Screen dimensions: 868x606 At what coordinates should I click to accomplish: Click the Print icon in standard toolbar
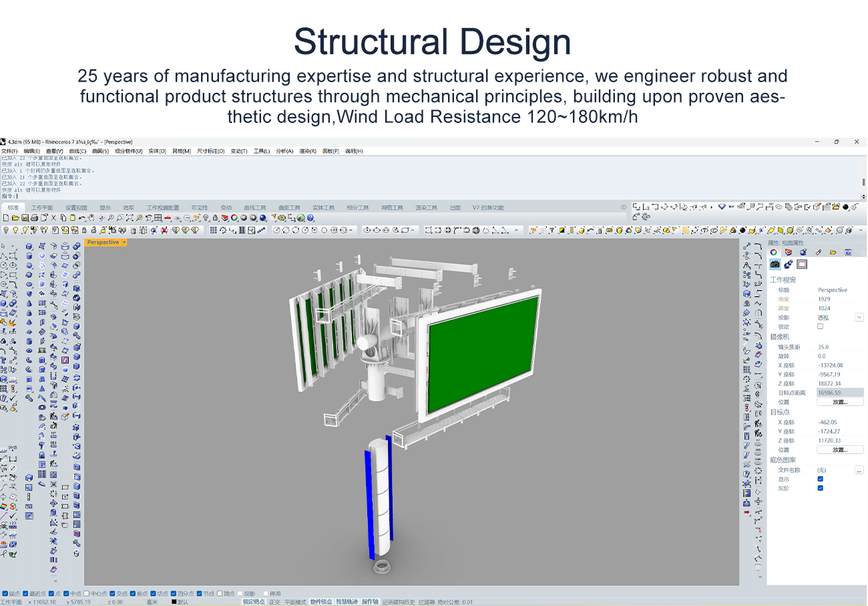(34, 218)
